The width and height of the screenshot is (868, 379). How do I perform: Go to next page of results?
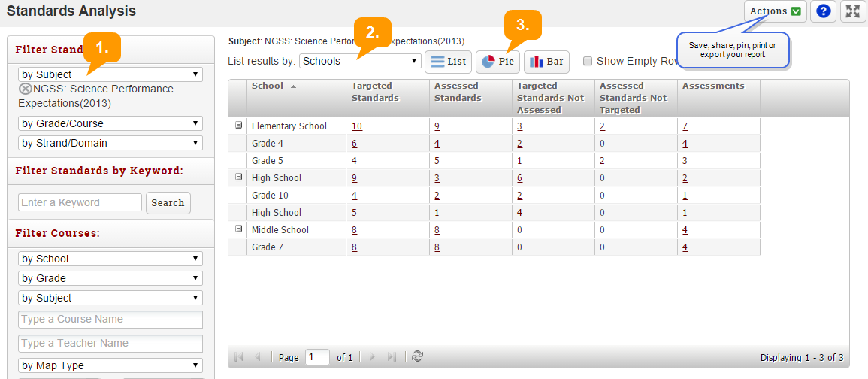pyautogui.click(x=372, y=357)
